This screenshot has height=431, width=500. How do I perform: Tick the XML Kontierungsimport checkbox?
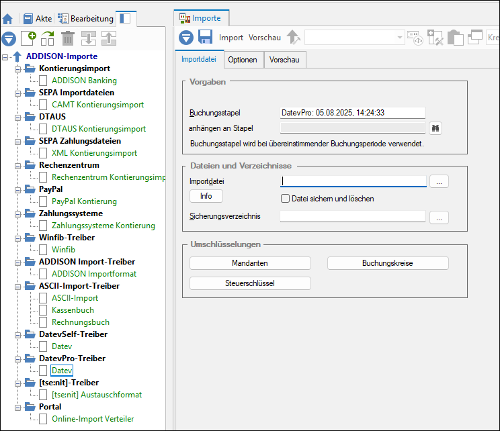43,153
